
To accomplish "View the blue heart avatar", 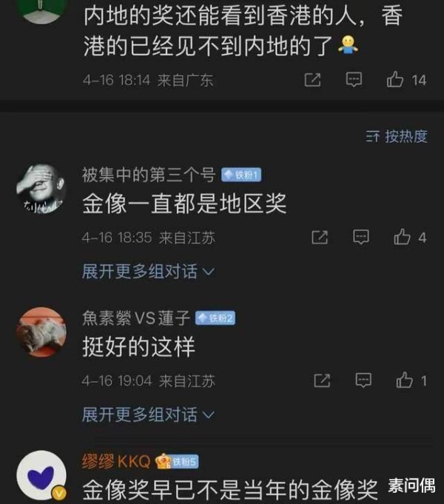I will [41, 475].
